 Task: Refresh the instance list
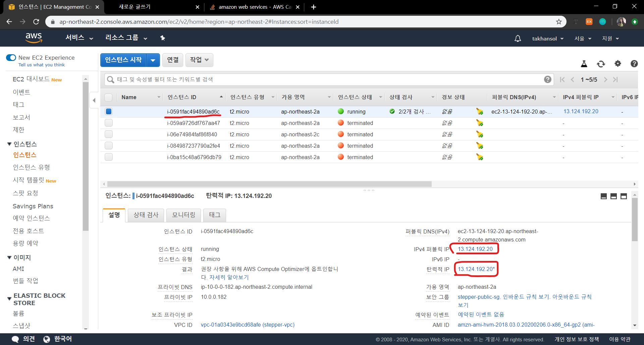point(601,64)
